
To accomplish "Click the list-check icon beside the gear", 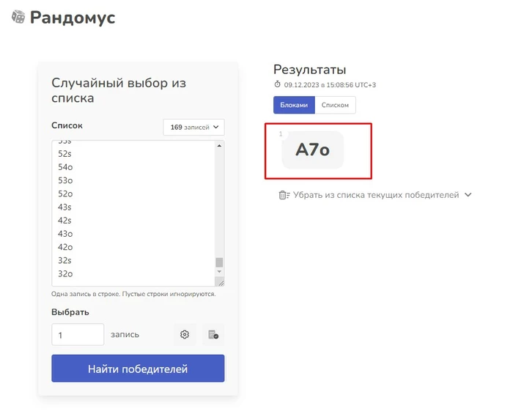I will click(213, 334).
